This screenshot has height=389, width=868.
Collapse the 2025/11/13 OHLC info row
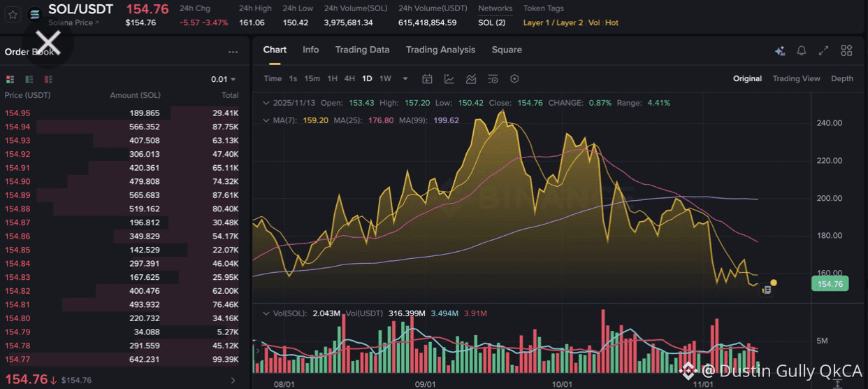point(266,103)
